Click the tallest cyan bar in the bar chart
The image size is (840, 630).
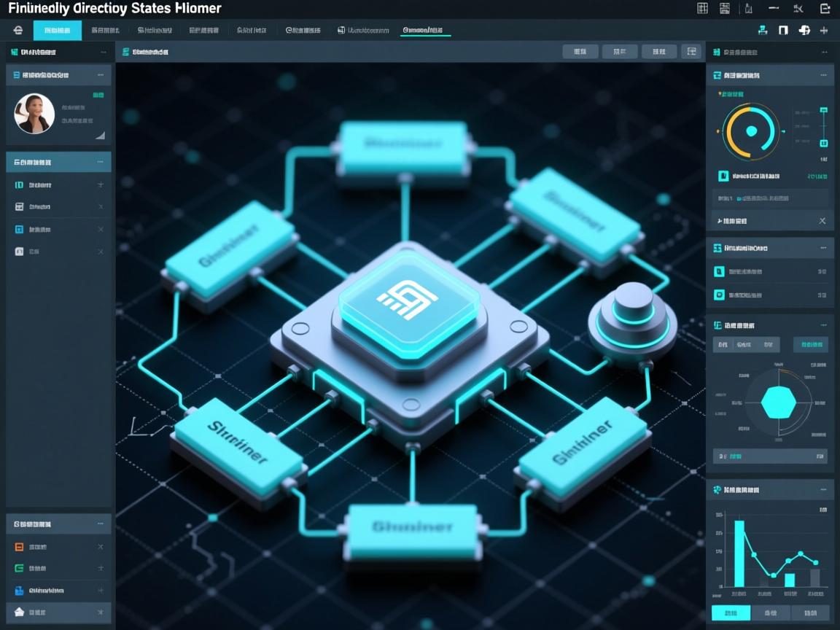pos(739,554)
